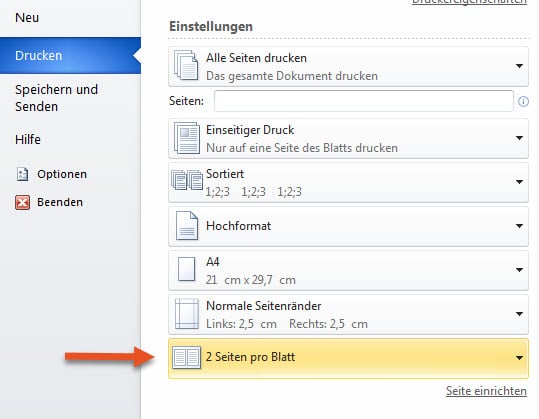Click the Einseitiger Druck page icon

187,138
